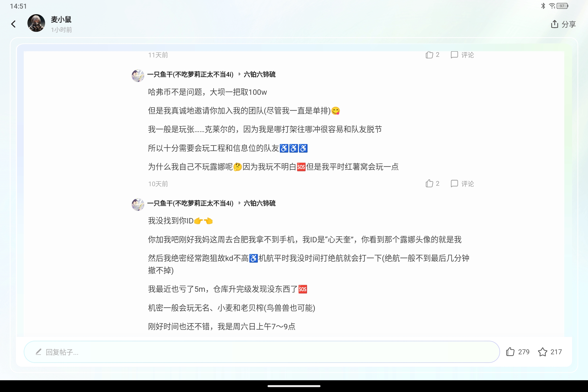The width and height of the screenshot is (588, 392).
Task: Go back using the left arrow
Action: click(x=13, y=24)
